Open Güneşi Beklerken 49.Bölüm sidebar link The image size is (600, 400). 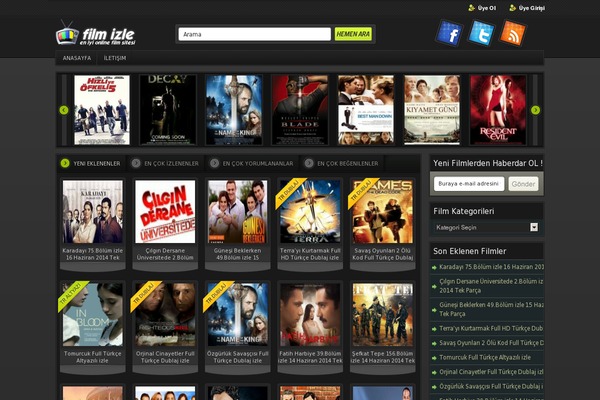pyautogui.click(x=491, y=309)
